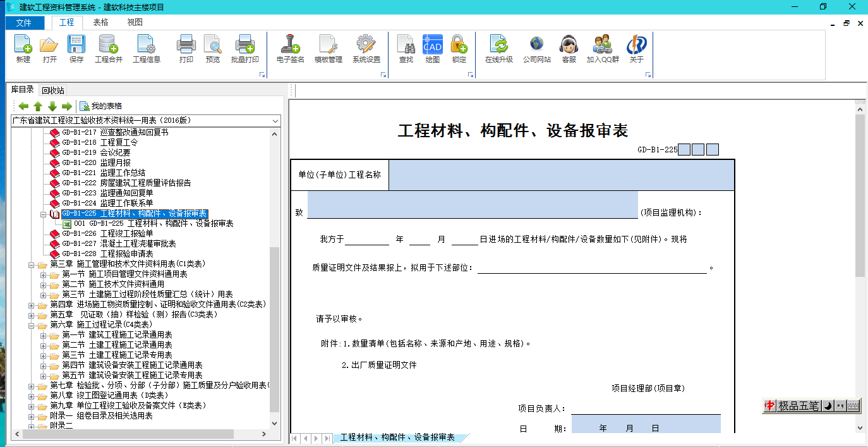Collapse 第六章 施工过程记录 node

(32, 325)
